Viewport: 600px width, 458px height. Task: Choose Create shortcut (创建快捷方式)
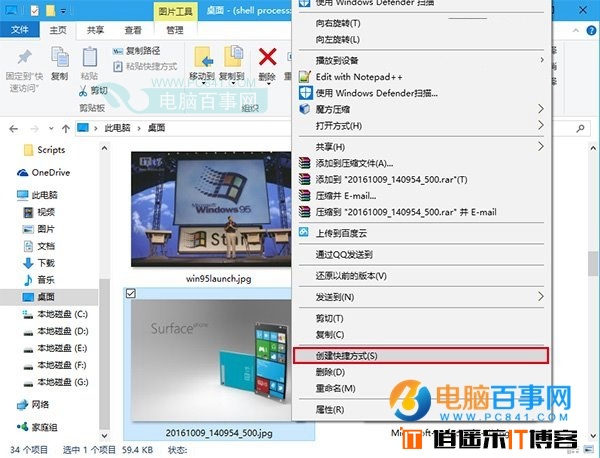click(x=421, y=356)
